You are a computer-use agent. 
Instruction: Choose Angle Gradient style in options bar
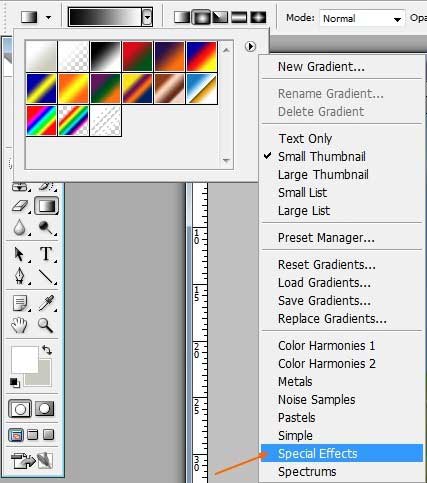coord(220,17)
